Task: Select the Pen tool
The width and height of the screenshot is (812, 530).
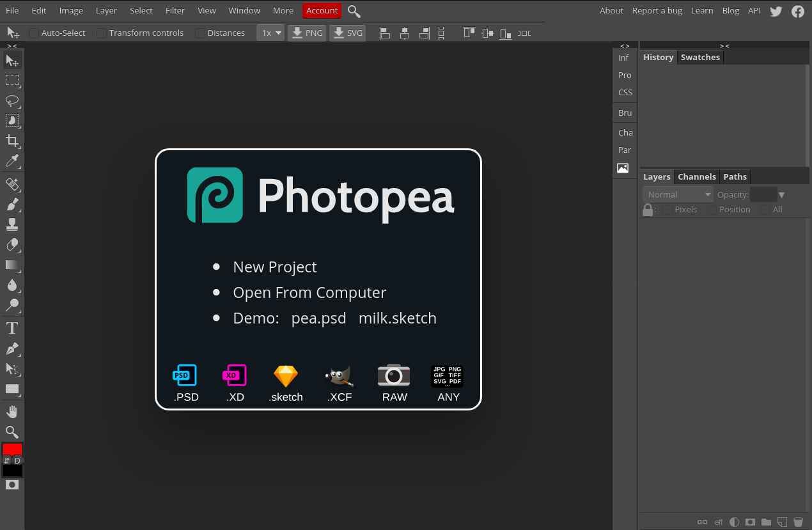Action: (x=12, y=348)
